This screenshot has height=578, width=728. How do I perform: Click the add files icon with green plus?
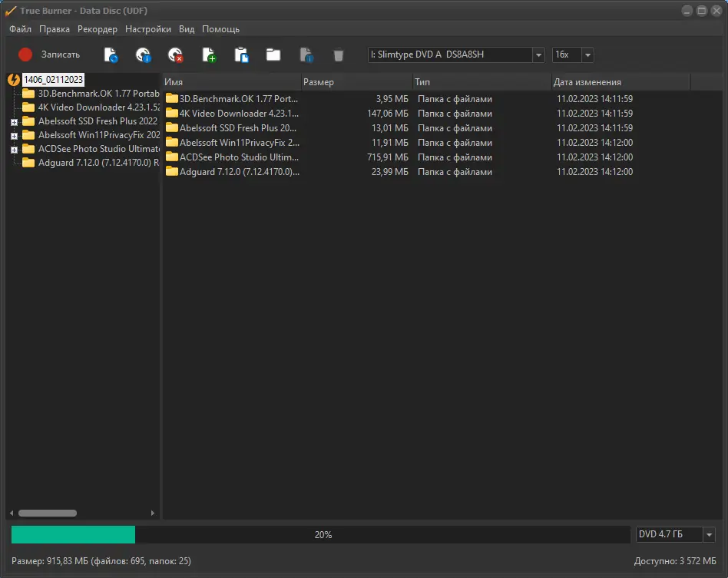209,54
